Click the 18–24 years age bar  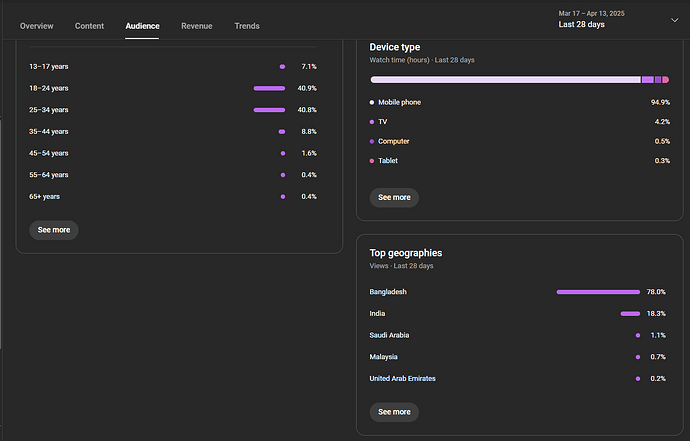(x=269, y=88)
